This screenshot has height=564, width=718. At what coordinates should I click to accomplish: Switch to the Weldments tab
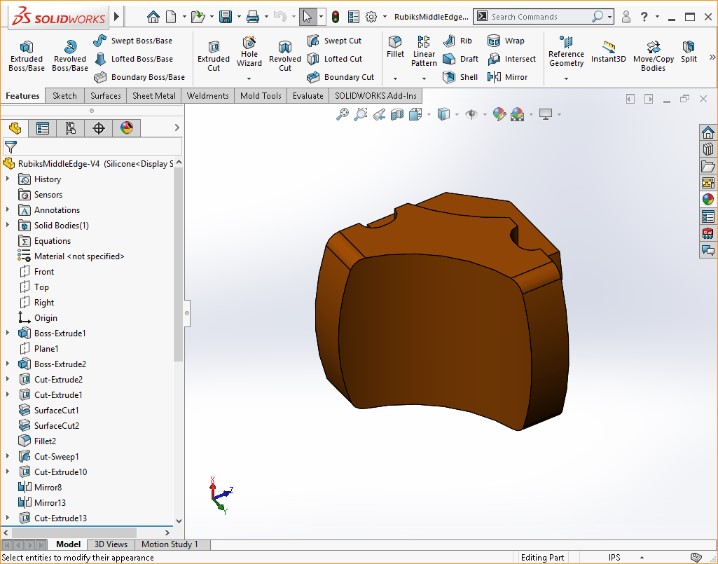tap(207, 96)
